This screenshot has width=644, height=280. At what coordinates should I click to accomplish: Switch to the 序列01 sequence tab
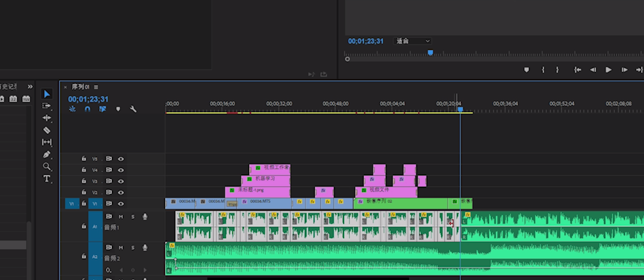coord(80,87)
